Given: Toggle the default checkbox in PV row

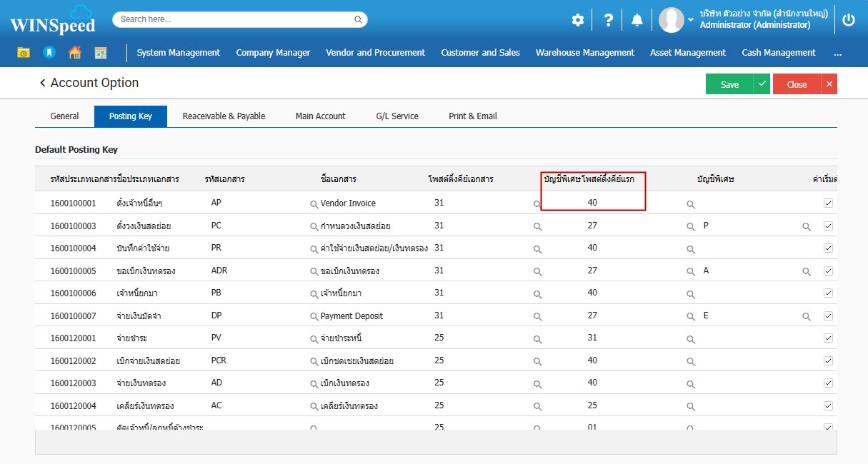Looking at the screenshot, I should [828, 338].
